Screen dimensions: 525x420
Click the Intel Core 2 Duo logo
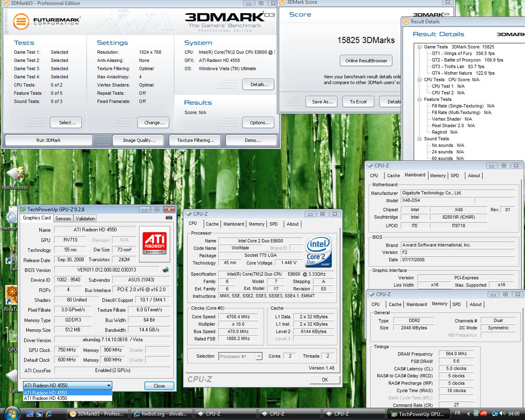(319, 251)
